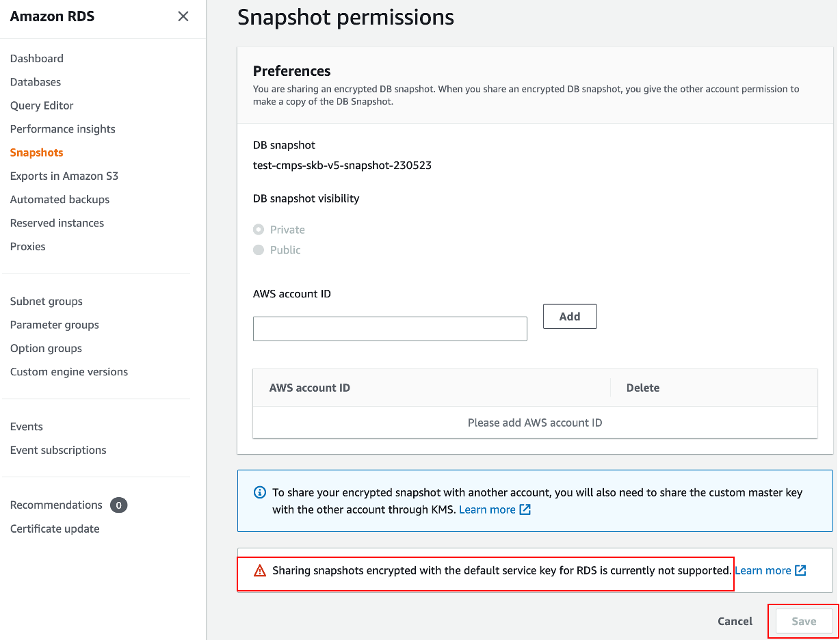Click external link icon beside RDS warning
Image resolution: width=840 pixels, height=640 pixels.
800,570
